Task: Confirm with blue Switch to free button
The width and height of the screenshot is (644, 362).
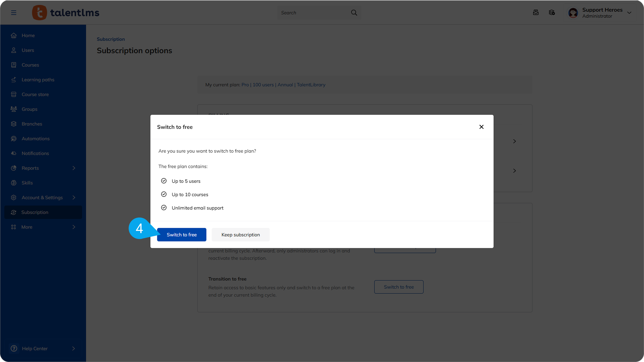Action: [182, 235]
